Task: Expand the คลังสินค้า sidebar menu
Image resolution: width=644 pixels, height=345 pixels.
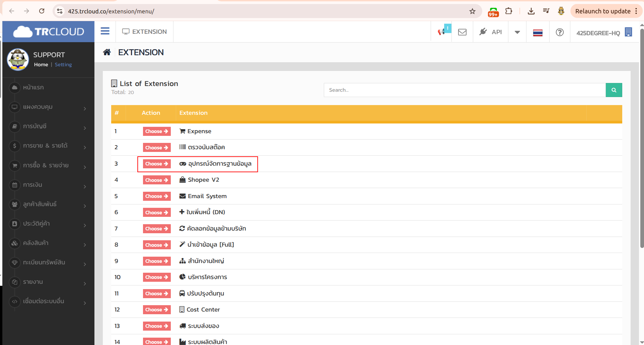Action: pyautogui.click(x=49, y=243)
